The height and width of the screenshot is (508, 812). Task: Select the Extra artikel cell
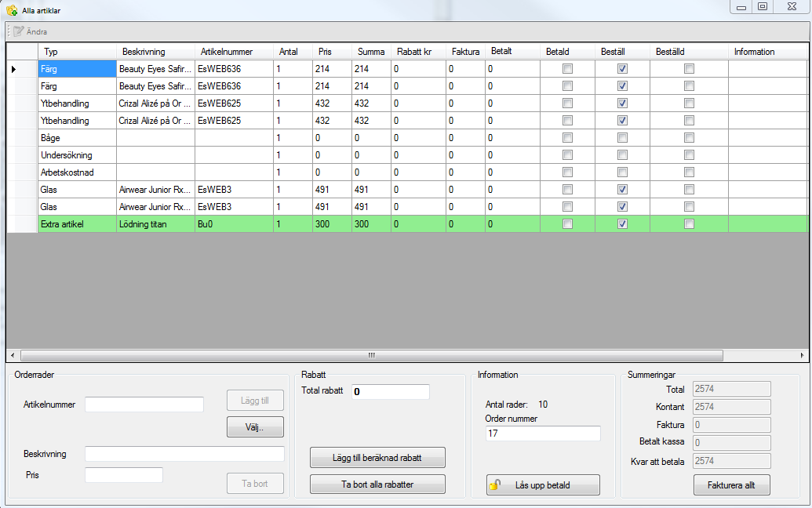pyautogui.click(x=77, y=224)
